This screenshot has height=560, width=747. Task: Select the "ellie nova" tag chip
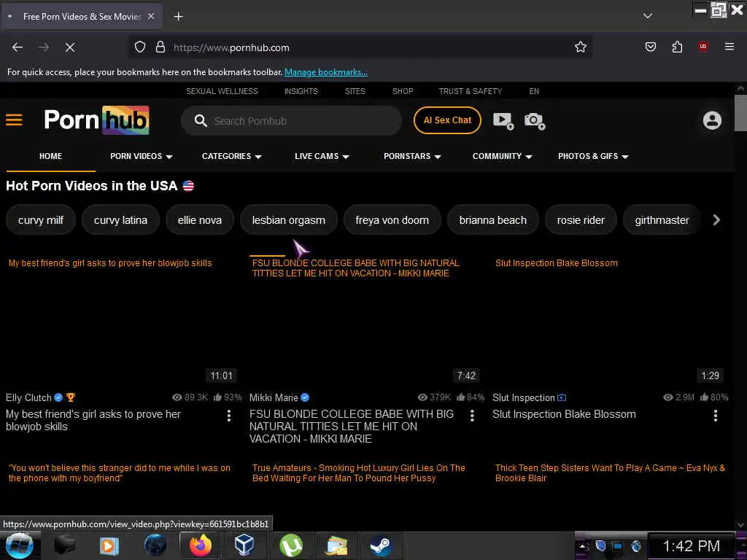point(200,220)
